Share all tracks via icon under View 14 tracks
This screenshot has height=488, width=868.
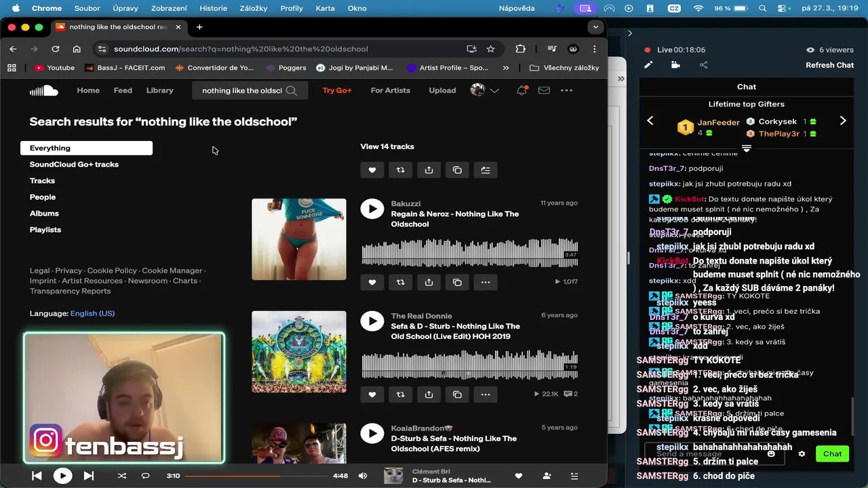coord(429,170)
